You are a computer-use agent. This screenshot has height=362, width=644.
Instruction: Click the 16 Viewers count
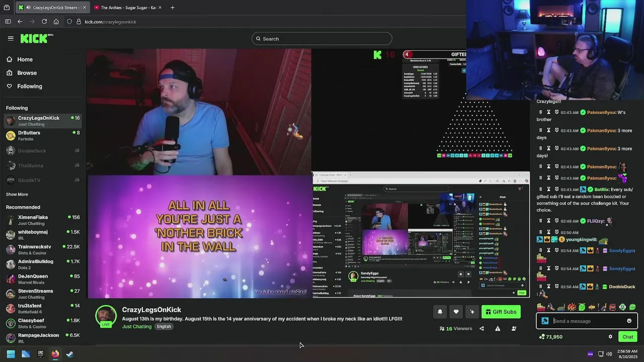456,328
